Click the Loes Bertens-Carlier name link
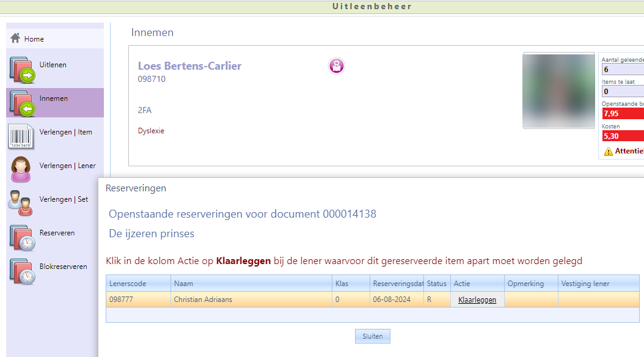Screen dimensions: 644x357 pos(189,66)
